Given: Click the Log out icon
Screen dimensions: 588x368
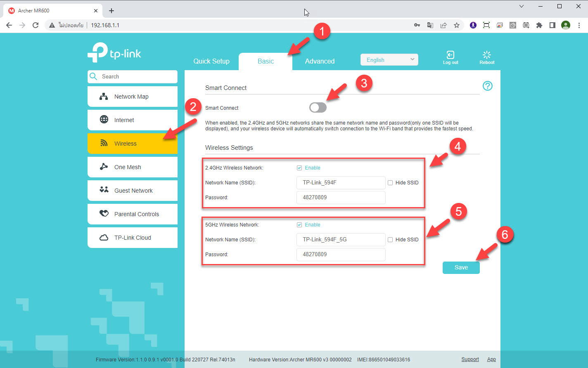Looking at the screenshot, I should click(x=450, y=55).
